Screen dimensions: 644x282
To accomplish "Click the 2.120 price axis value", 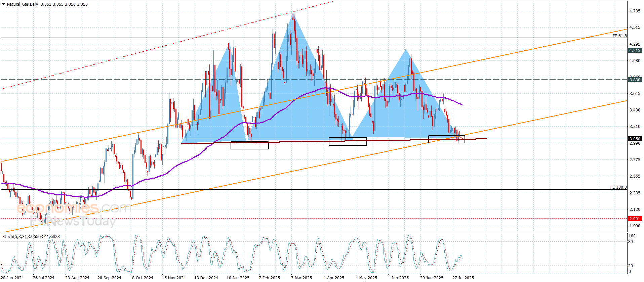I will [x=635, y=209].
